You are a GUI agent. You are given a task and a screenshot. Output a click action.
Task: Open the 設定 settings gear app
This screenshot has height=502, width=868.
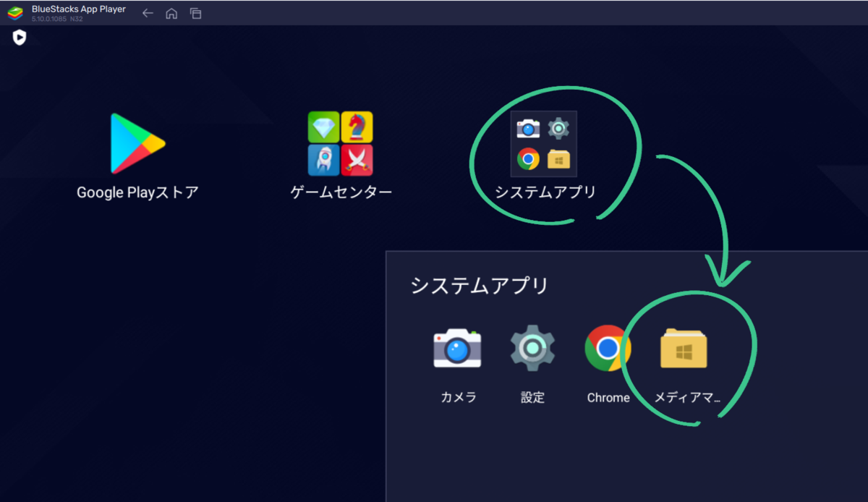click(x=532, y=348)
